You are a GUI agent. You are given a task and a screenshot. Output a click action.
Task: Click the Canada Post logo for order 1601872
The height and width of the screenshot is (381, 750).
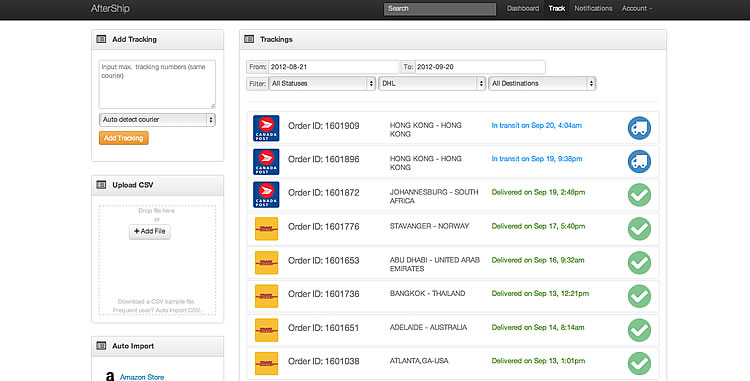coord(266,195)
